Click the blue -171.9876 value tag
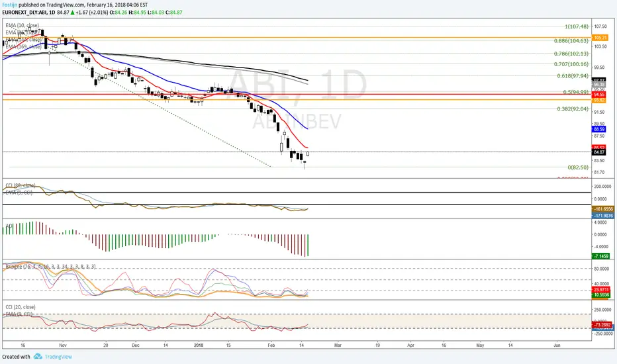 603,216
